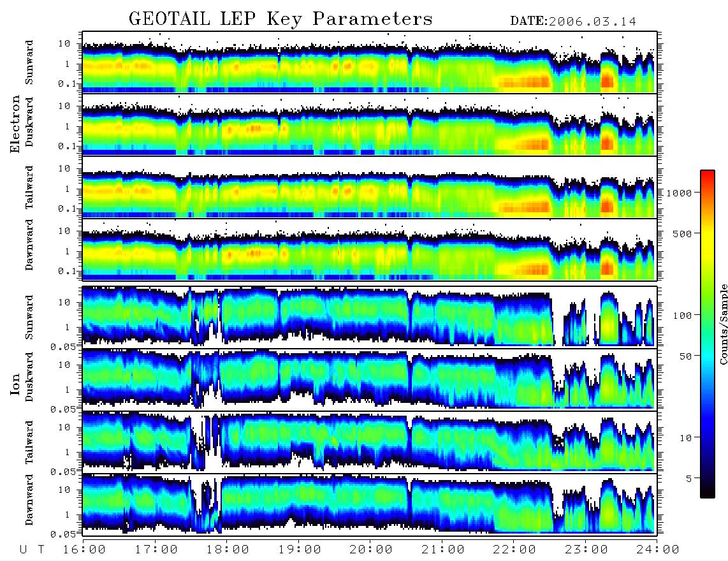Click the Ion Dawnward spectrogram panel
Viewport: 728px width, 561px height.
tap(370, 504)
